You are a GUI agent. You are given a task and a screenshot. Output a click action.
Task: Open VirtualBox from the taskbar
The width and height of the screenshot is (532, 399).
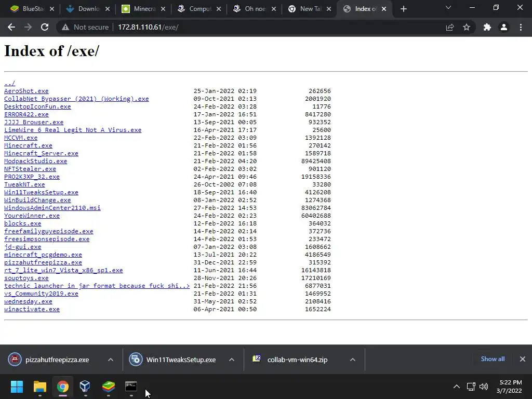point(85,387)
